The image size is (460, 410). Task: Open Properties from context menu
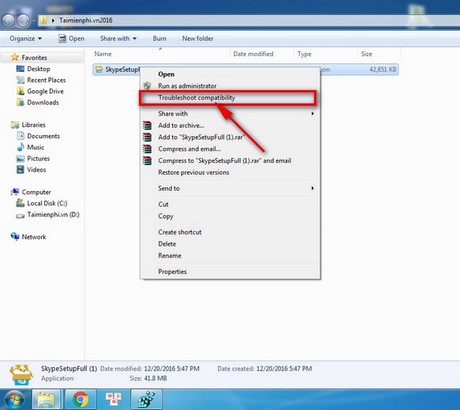(172, 272)
